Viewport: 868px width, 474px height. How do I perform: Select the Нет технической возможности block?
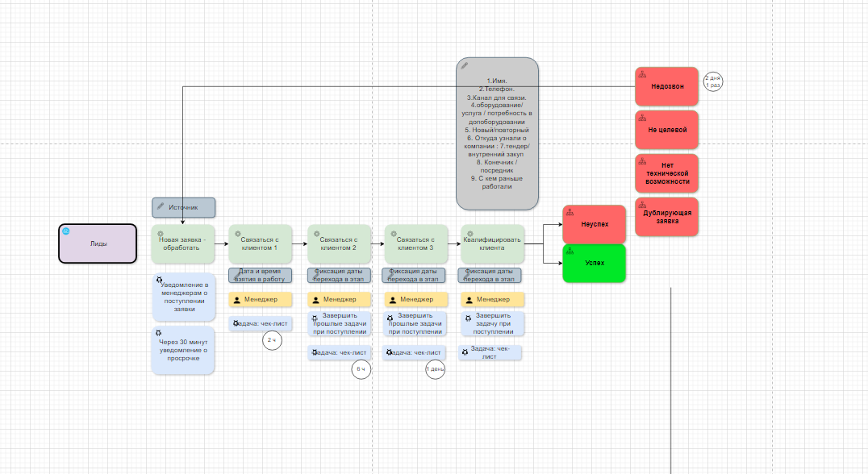(666, 173)
